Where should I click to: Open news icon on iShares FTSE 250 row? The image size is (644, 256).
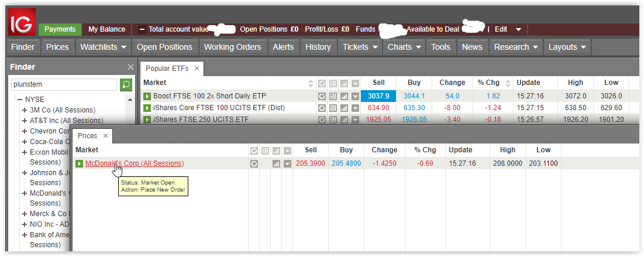coord(333,120)
